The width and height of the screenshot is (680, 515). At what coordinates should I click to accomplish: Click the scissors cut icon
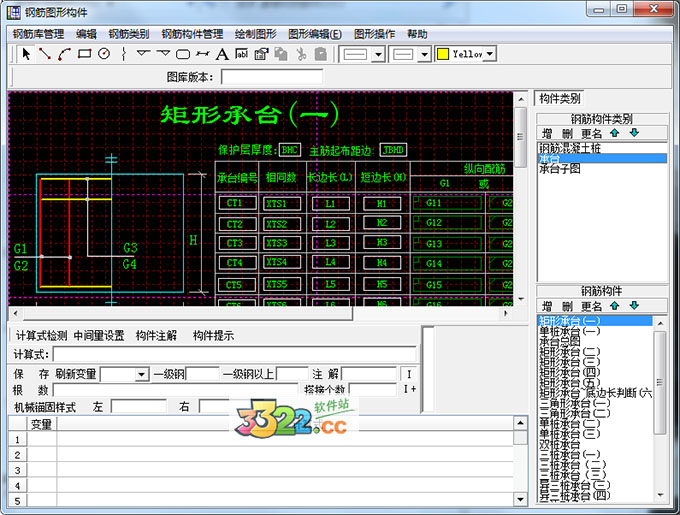coord(300,54)
